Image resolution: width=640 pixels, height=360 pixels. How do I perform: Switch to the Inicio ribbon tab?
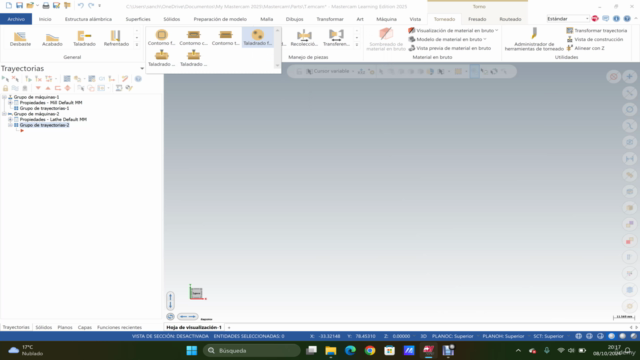45,19
